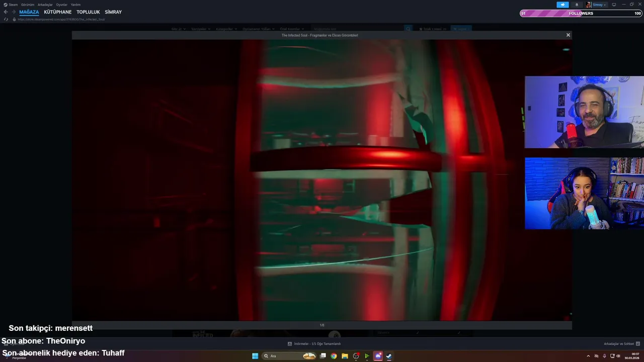Click the FOLLOWERS progress bar overlay
This screenshot has width=644, height=362.
pyautogui.click(x=581, y=14)
